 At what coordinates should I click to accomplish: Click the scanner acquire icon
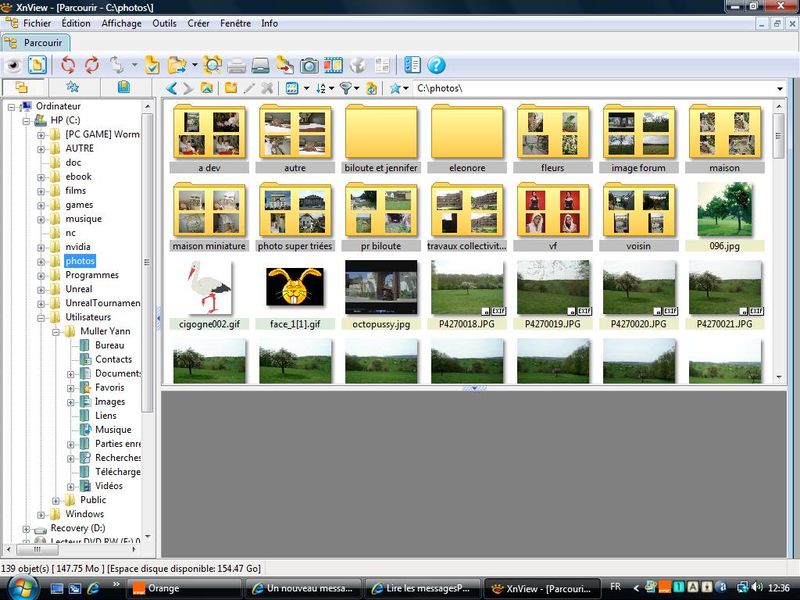pyautogui.click(x=260, y=65)
